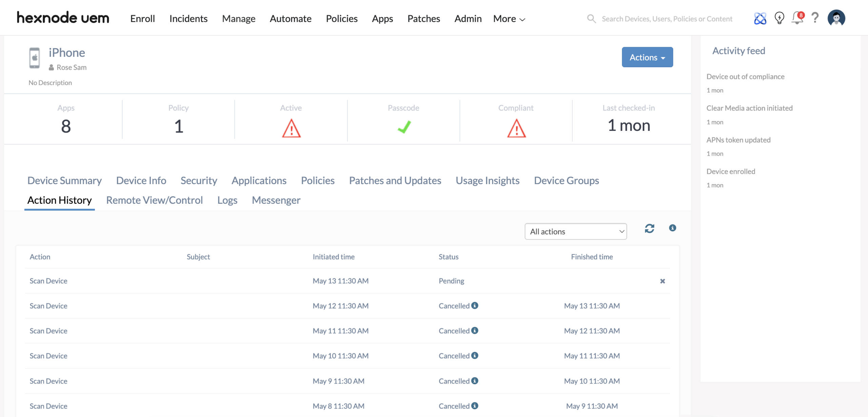Switch to the Device Info tab
Viewport: 868px width, 417px height.
pyautogui.click(x=141, y=180)
